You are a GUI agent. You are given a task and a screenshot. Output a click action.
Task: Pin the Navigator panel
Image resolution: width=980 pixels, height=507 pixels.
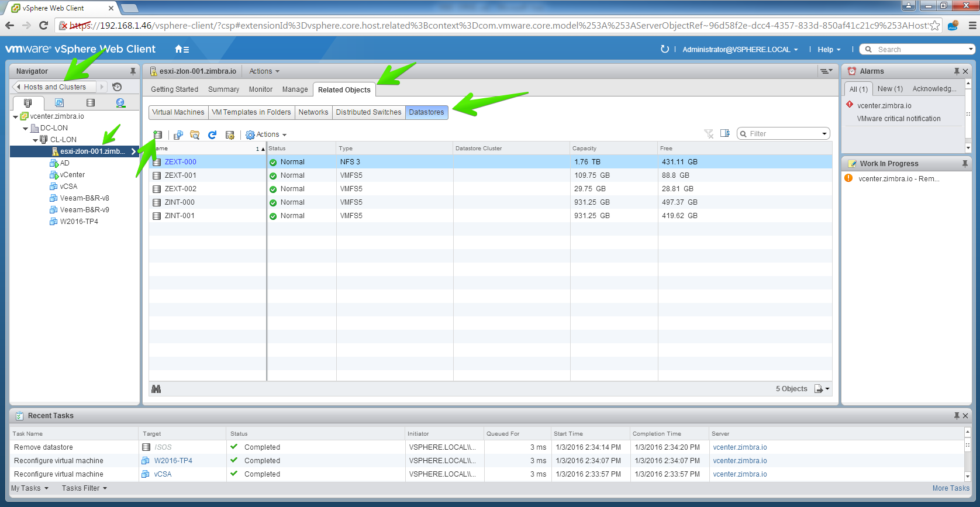point(133,71)
